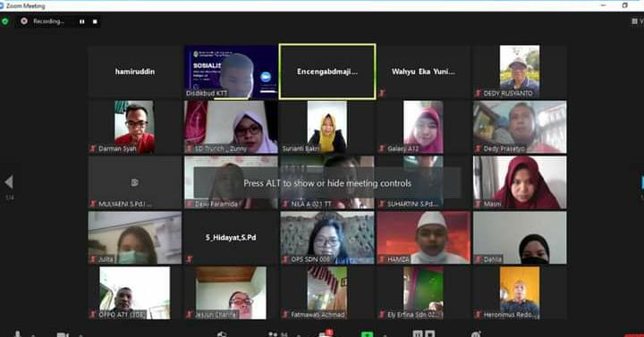Select the MULYAENI S.Pd.I tile
644x337 pixels.
(x=135, y=182)
